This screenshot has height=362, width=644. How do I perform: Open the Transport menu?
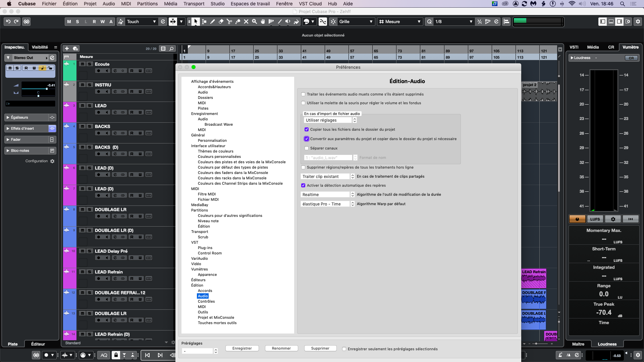click(194, 4)
